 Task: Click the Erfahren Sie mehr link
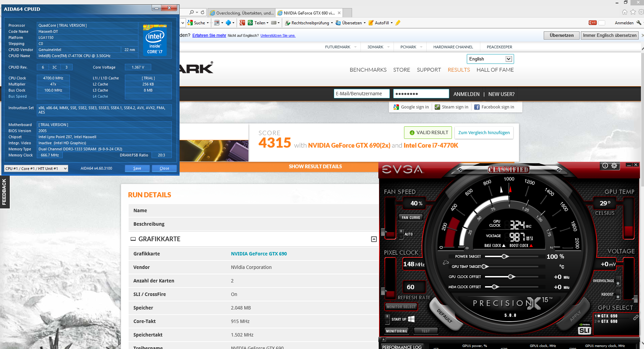point(209,35)
